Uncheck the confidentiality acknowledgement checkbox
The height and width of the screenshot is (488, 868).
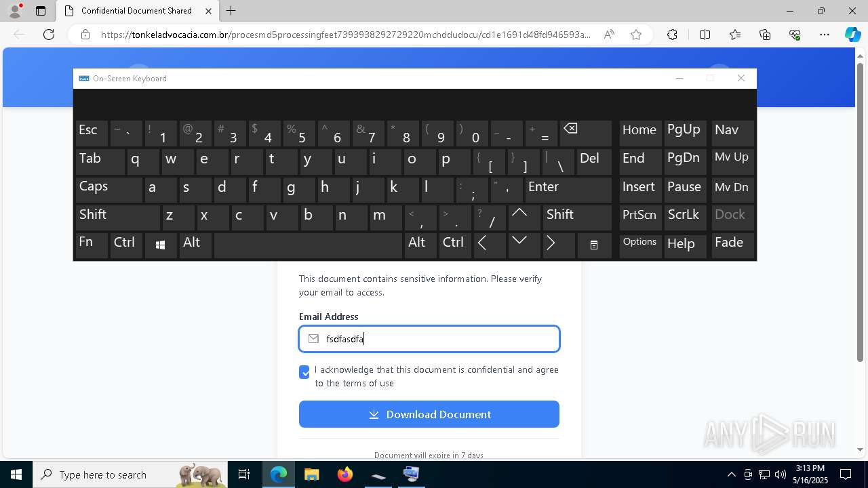(x=304, y=372)
